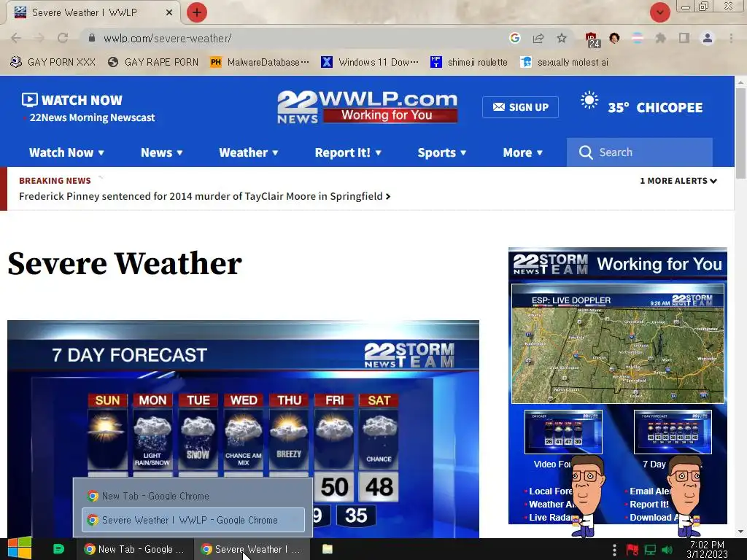Open 22News Morning Newscast link
The height and width of the screenshot is (560, 747).
tap(92, 117)
